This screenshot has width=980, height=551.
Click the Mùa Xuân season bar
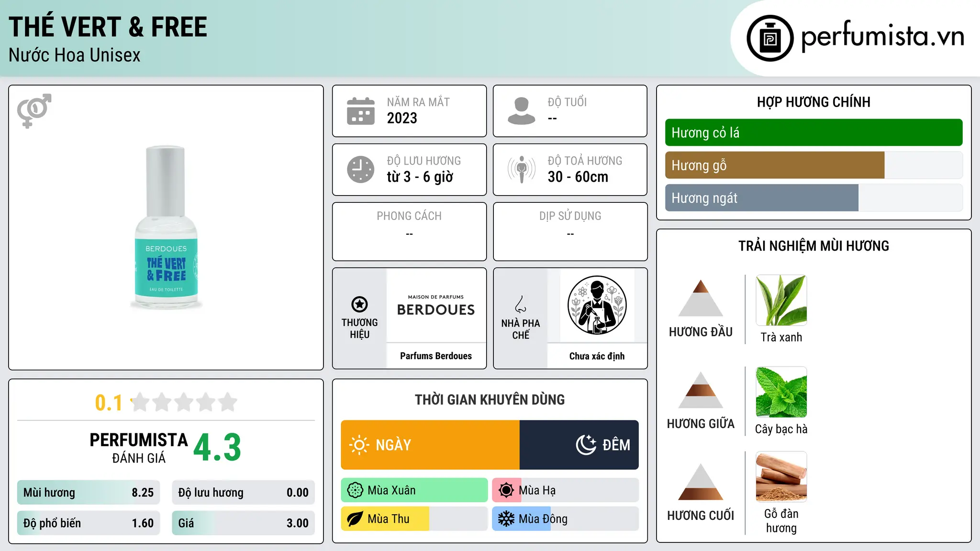click(414, 490)
